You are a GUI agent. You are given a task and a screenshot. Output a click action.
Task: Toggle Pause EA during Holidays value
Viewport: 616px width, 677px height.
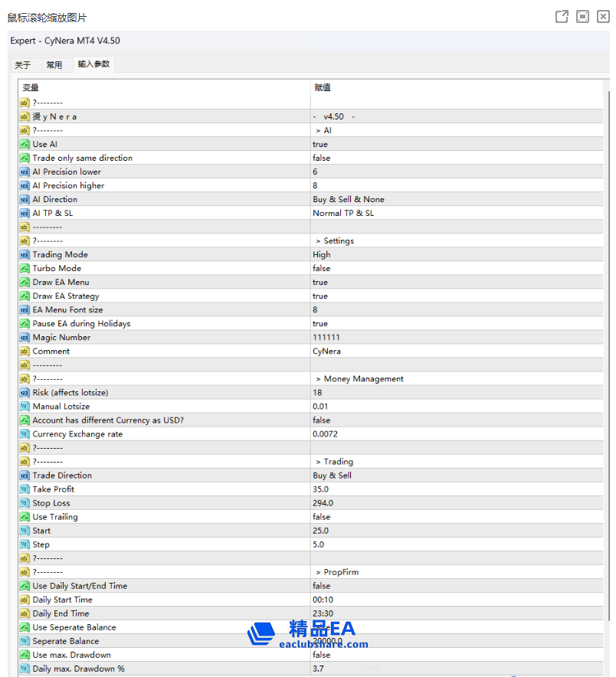coord(320,323)
